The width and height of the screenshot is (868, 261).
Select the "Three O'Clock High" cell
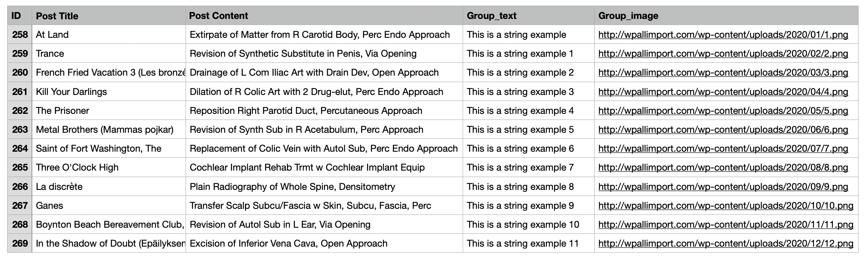pyautogui.click(x=77, y=168)
